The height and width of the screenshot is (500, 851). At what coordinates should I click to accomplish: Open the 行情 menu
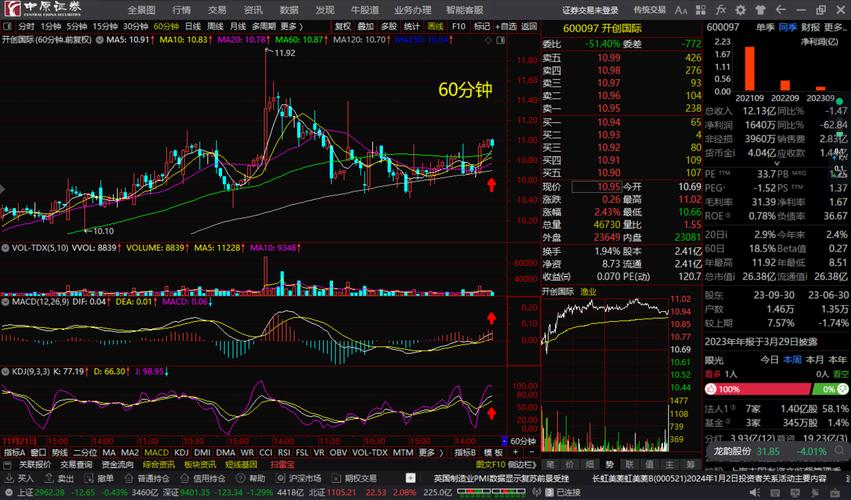coord(181,10)
